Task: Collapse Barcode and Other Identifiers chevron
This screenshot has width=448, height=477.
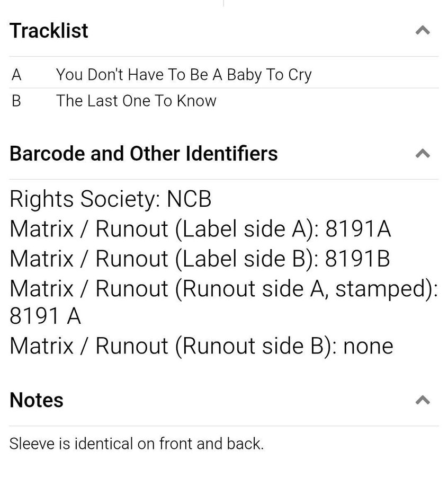Action: [422, 154]
